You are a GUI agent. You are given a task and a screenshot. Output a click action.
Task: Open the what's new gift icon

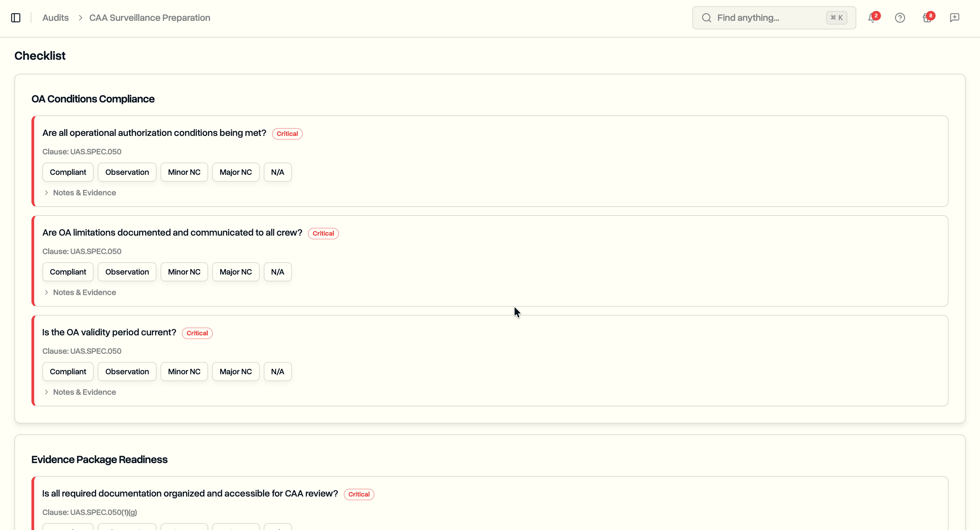(927, 17)
